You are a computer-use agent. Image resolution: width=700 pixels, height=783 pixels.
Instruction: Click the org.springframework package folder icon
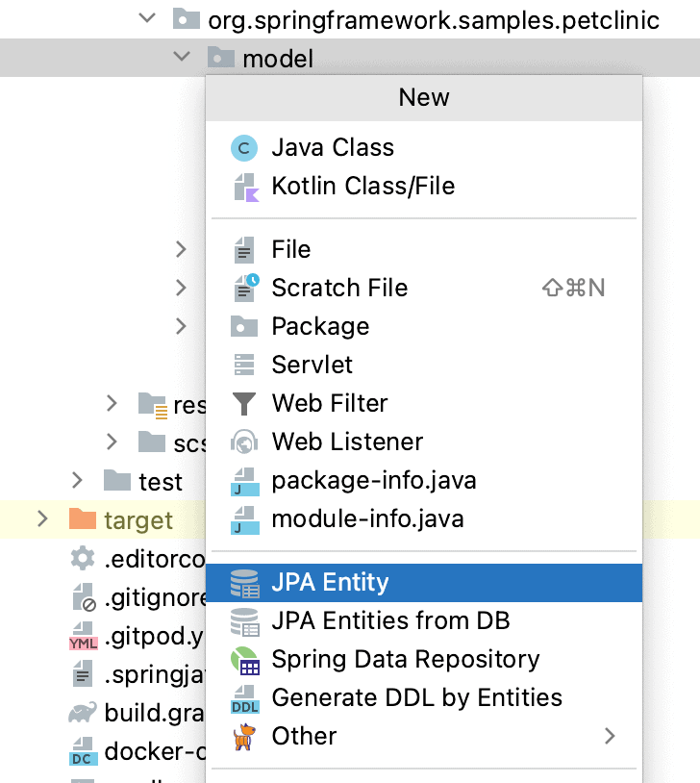coord(187,18)
